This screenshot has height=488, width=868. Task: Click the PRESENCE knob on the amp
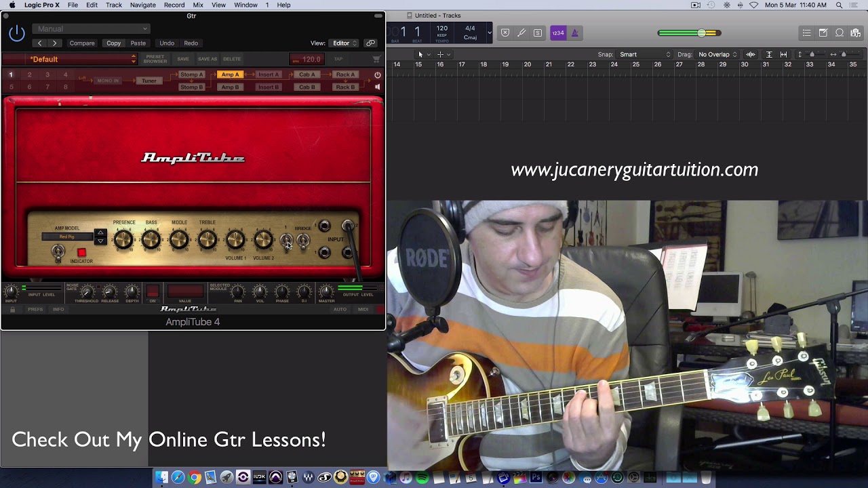coord(123,239)
